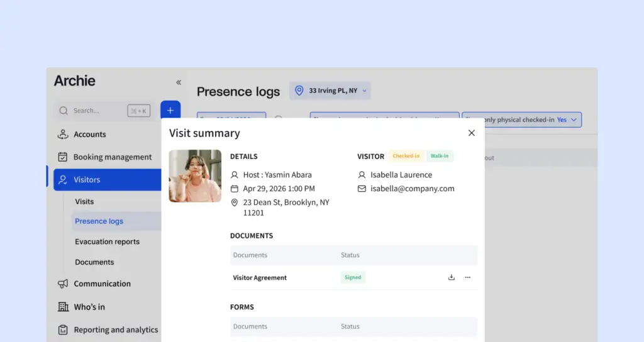Open Reporting and analytics section
Viewport: 644px width, 342px height.
click(116, 329)
